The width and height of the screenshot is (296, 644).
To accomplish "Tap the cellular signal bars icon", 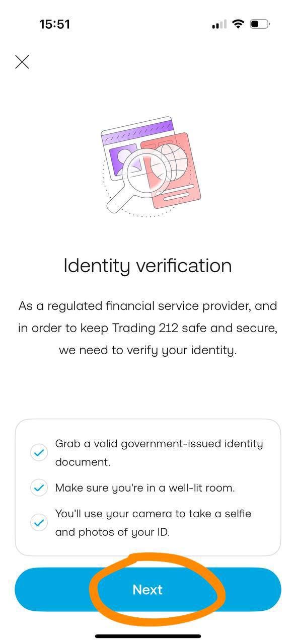I will click(x=219, y=25).
